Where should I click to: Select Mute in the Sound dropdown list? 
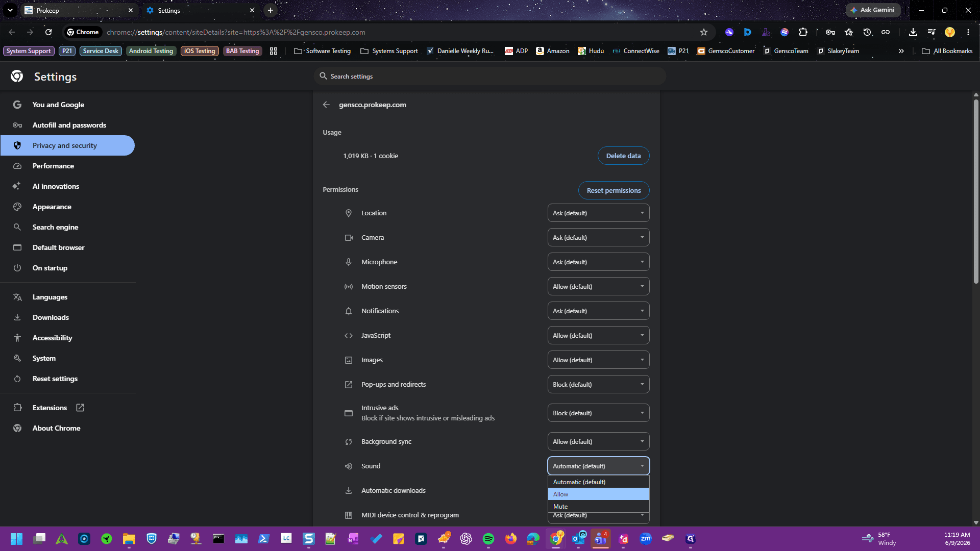(598, 506)
